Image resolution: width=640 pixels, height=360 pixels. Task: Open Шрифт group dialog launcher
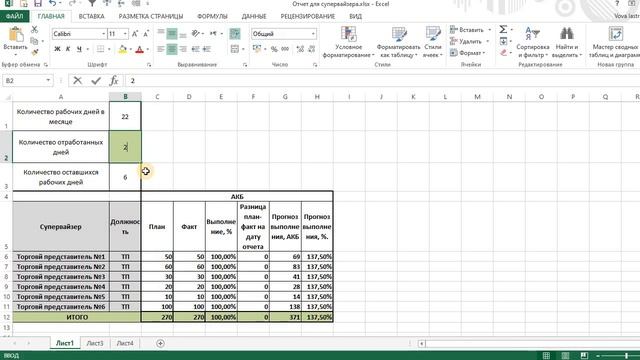149,65
